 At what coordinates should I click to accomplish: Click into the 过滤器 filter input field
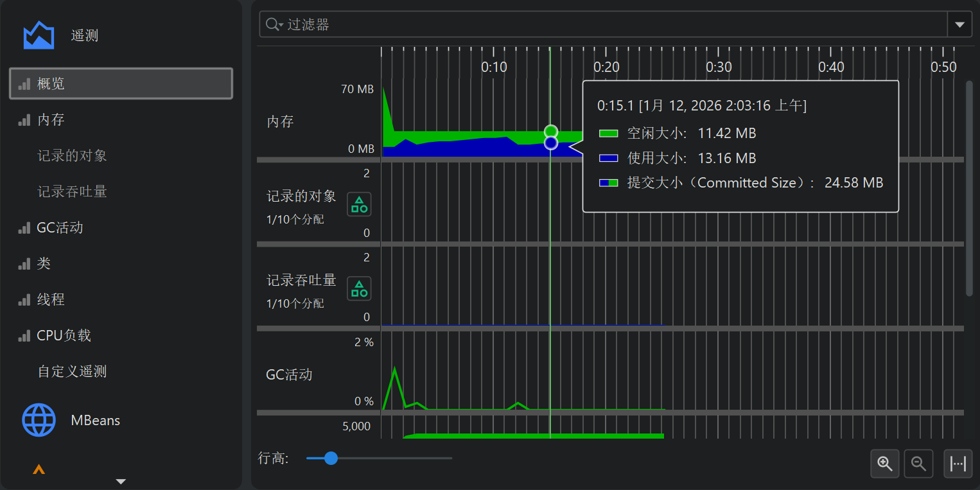610,24
